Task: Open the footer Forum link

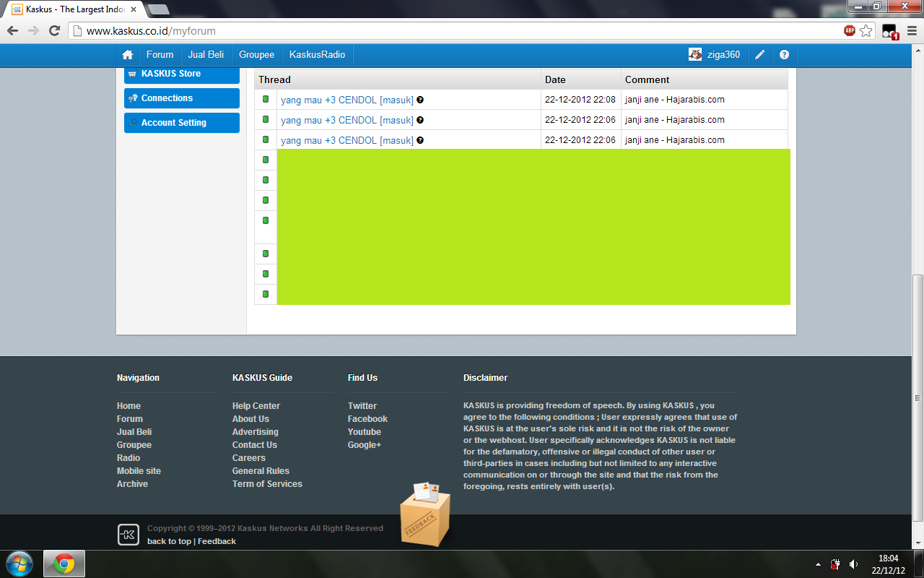Action: point(130,419)
